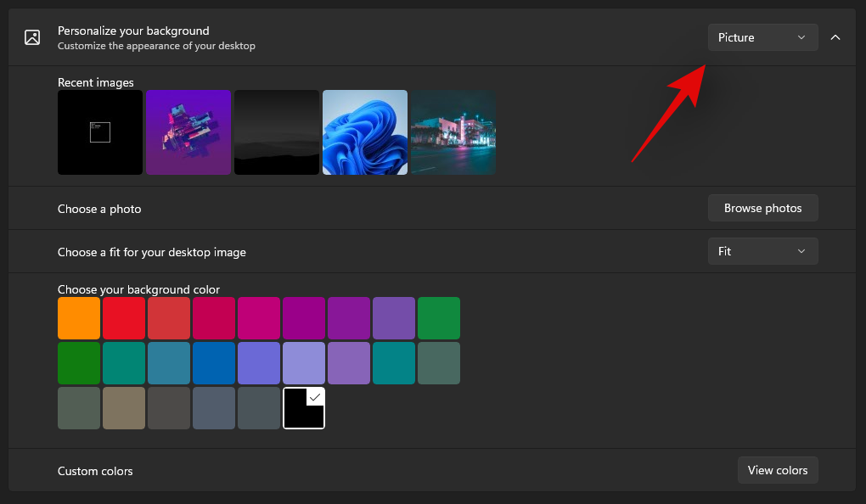Select the royal blue color swatch
The width and height of the screenshot is (866, 504).
214,363
